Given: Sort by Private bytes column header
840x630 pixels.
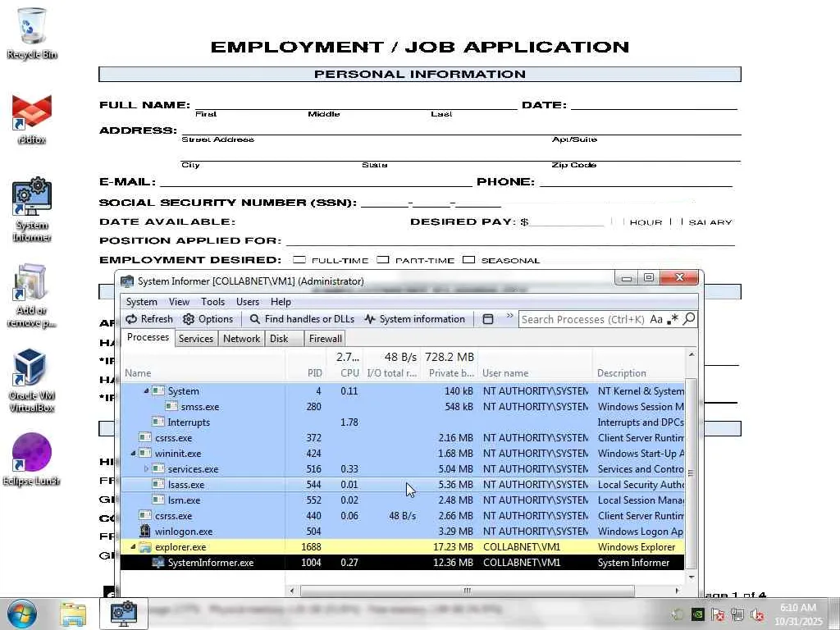Looking at the screenshot, I should (x=452, y=373).
